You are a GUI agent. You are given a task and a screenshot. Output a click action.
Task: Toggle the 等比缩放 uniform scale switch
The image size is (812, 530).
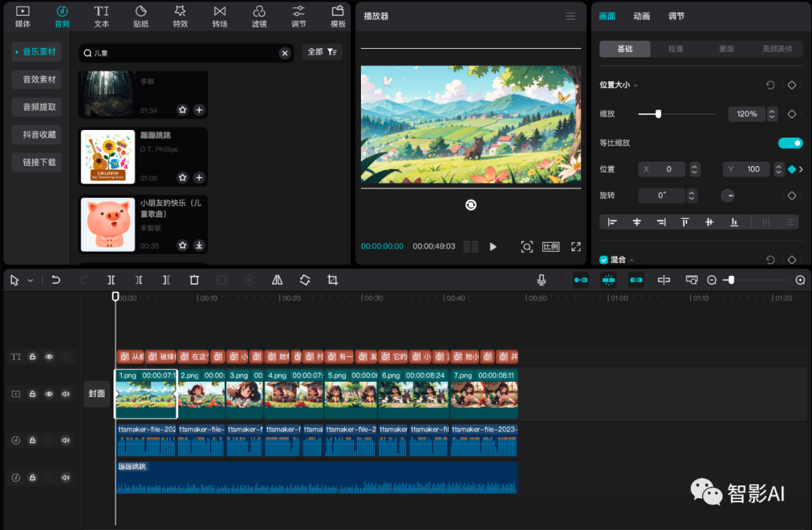[x=790, y=142]
